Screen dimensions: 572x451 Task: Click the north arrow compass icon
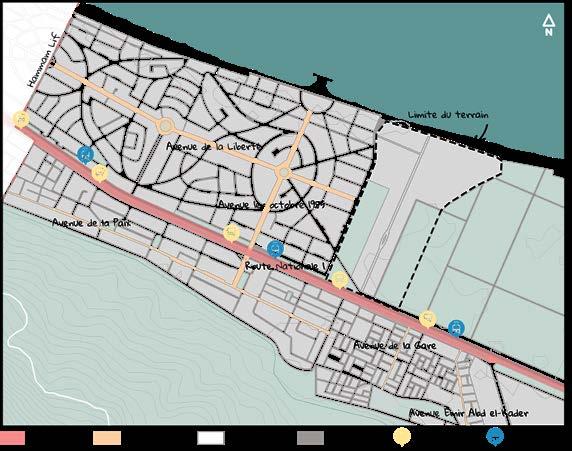[x=549, y=25]
